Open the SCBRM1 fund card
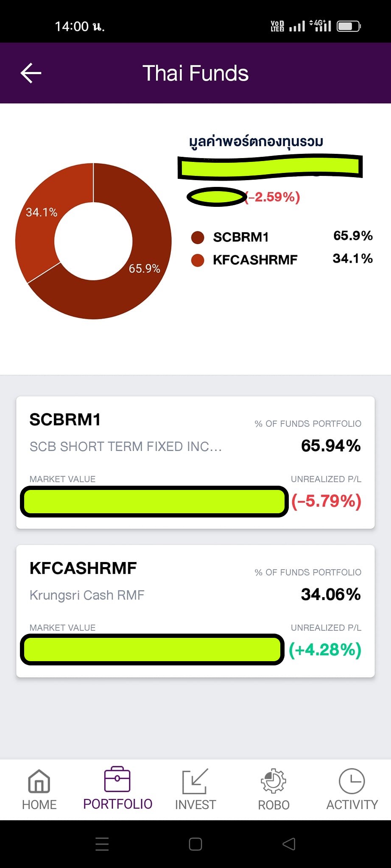Viewport: 391px width, 868px height. pyautogui.click(x=195, y=462)
